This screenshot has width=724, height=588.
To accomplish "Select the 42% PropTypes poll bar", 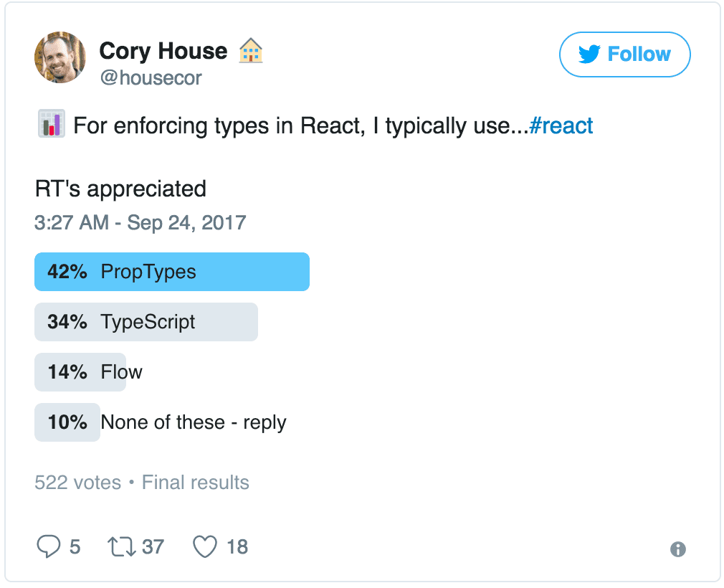I will tap(172, 272).
